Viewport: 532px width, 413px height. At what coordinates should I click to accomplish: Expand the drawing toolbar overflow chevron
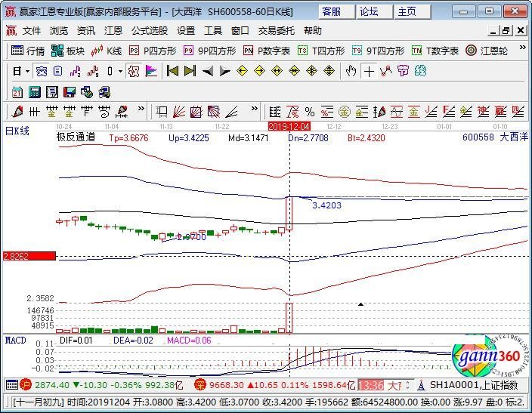(x=141, y=109)
